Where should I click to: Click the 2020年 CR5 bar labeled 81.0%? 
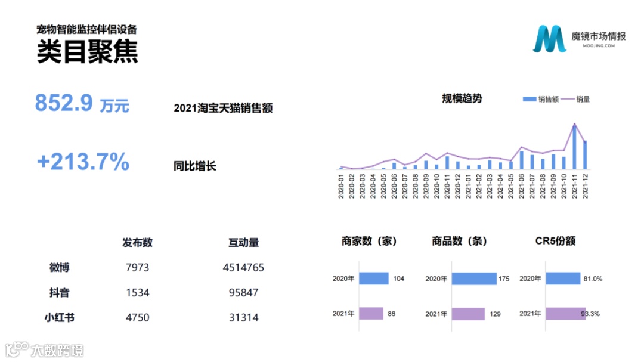(563, 278)
